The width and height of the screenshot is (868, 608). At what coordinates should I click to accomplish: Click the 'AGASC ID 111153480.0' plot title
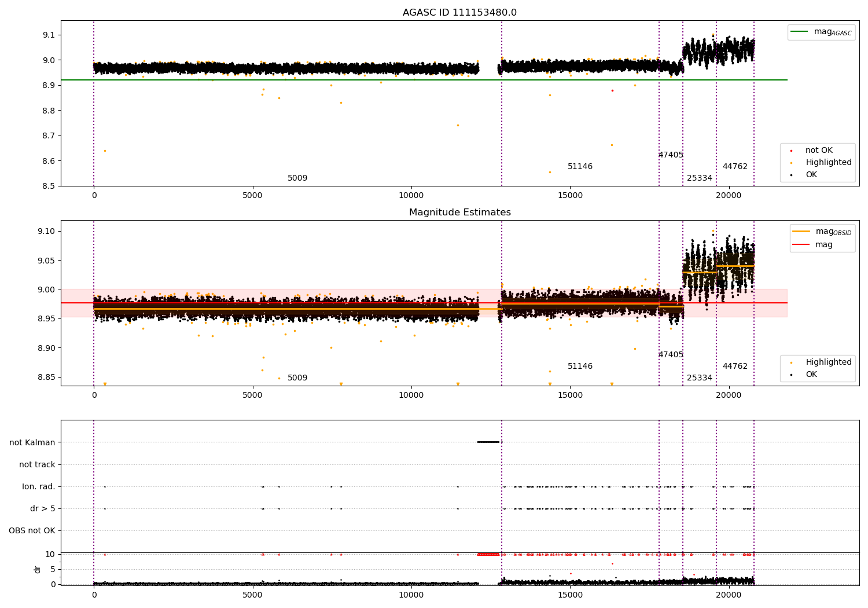460,13
